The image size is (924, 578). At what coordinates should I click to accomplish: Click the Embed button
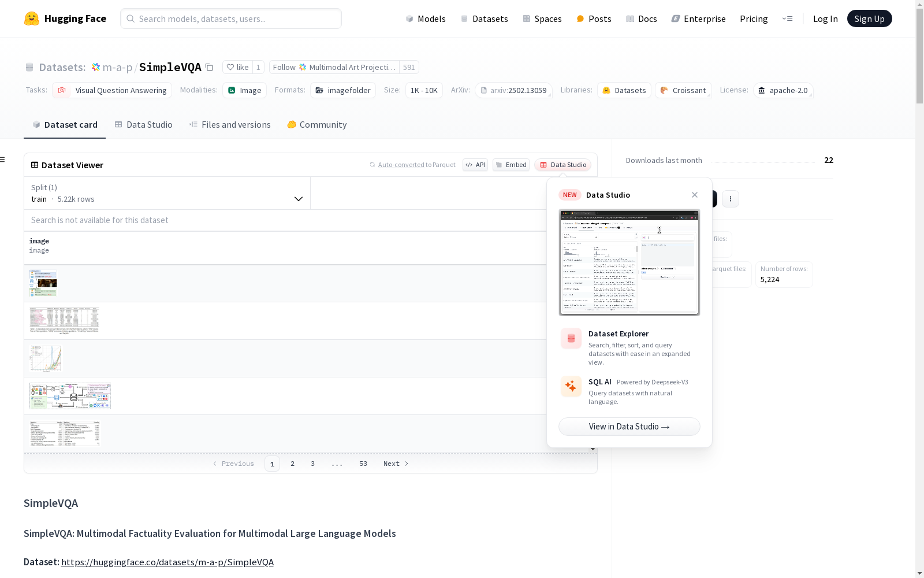coord(511,165)
